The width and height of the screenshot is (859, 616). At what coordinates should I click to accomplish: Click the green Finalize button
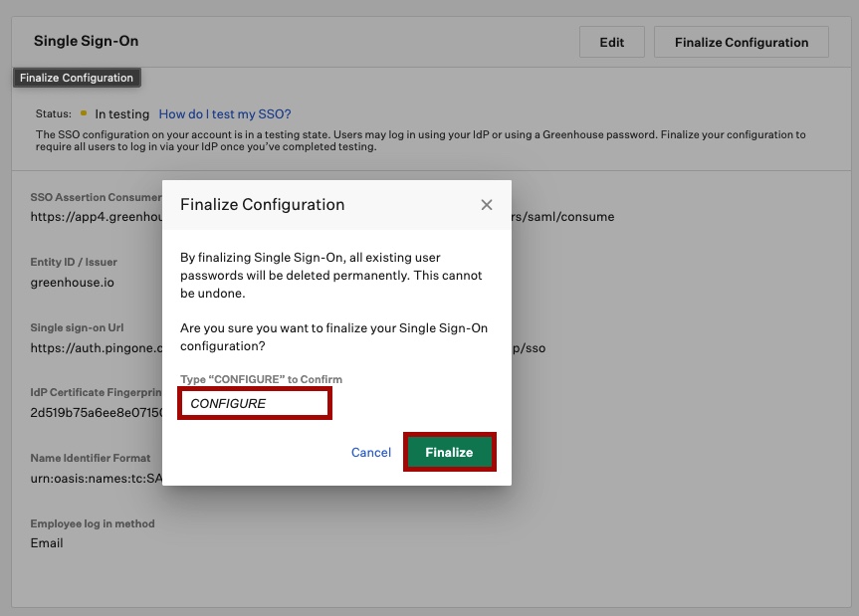(x=449, y=452)
